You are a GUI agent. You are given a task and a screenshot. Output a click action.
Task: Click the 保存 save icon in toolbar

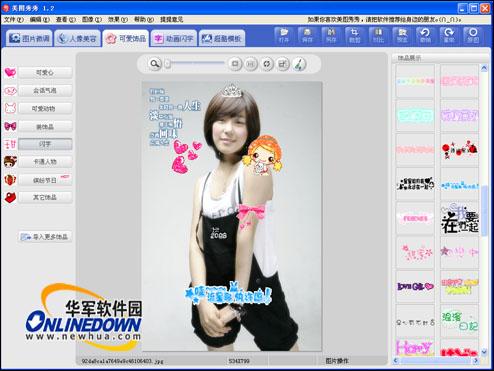click(x=307, y=36)
